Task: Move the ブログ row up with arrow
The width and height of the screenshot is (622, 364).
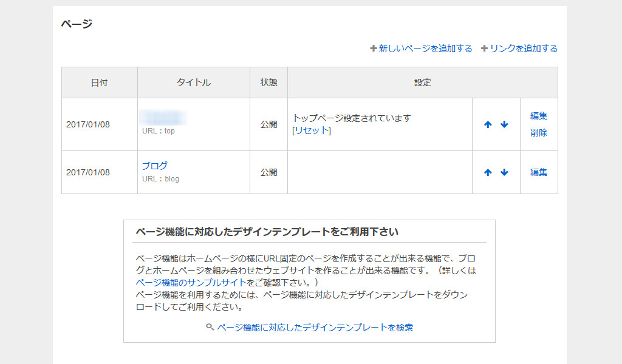Action: tap(488, 172)
